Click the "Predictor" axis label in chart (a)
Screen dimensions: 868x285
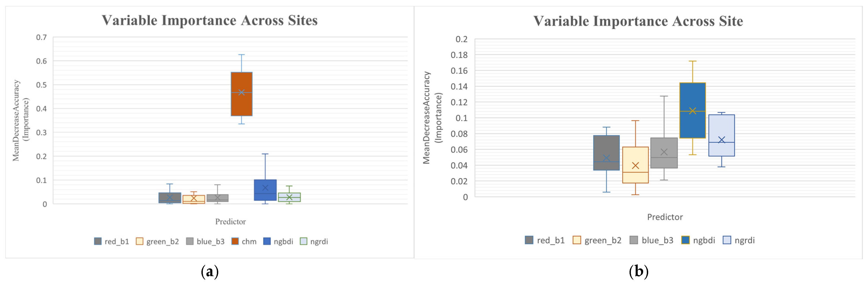tap(231, 221)
